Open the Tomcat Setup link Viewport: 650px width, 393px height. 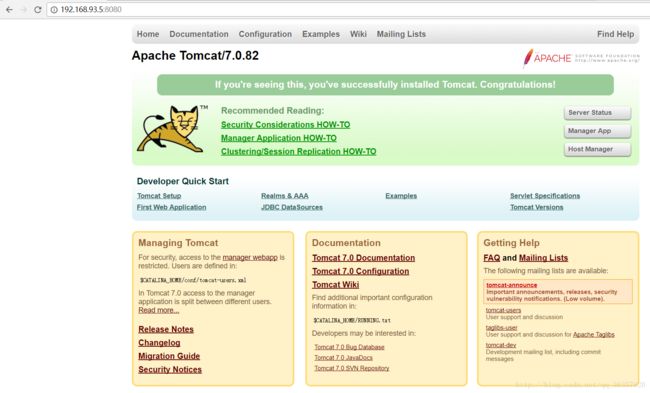(159, 196)
